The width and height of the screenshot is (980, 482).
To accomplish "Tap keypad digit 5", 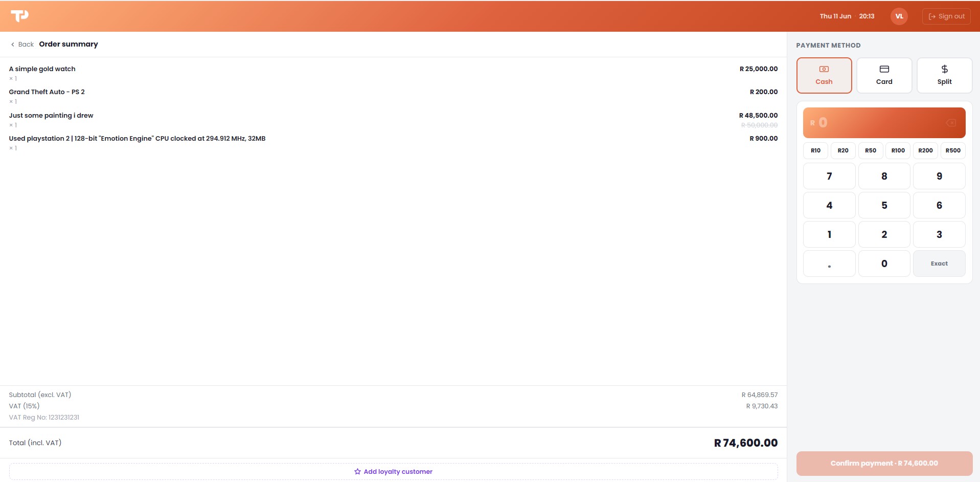I will 884,205.
